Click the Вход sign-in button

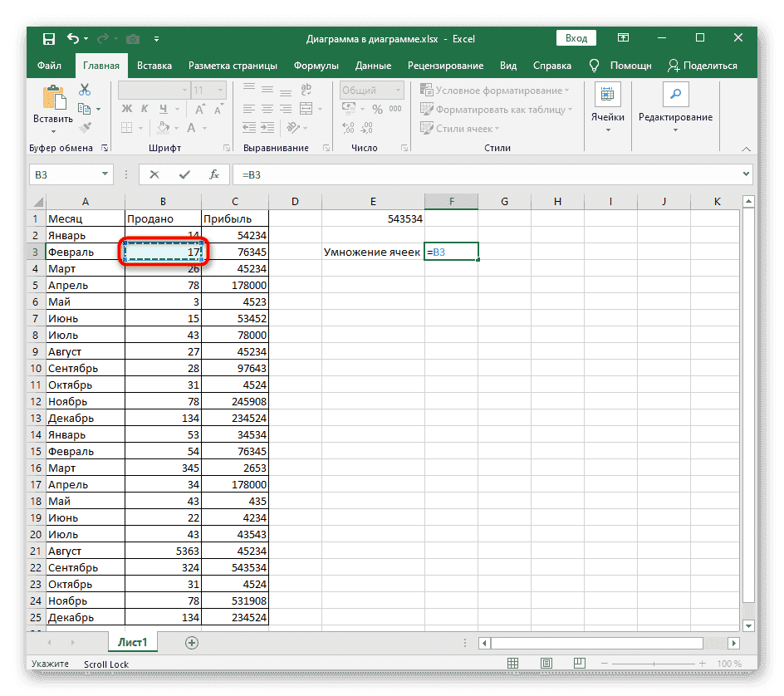(x=576, y=38)
